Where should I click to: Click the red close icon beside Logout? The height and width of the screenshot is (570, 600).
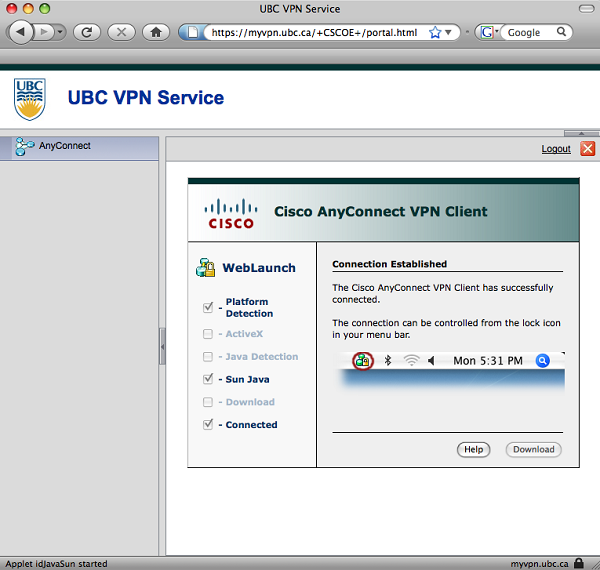587,148
